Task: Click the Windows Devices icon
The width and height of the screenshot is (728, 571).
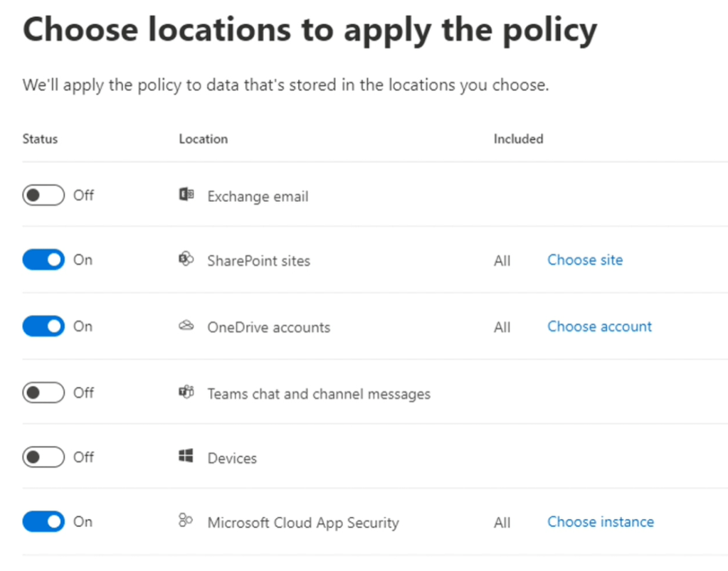Action: point(186,457)
